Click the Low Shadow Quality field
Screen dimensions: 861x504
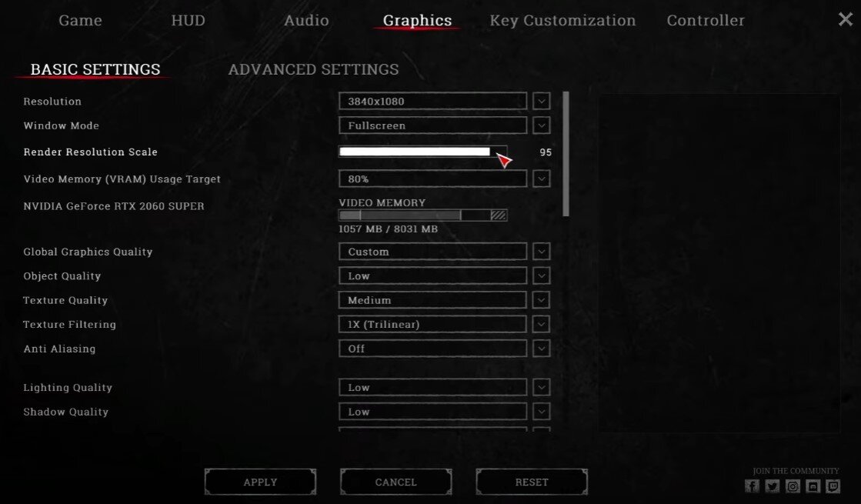(x=432, y=411)
